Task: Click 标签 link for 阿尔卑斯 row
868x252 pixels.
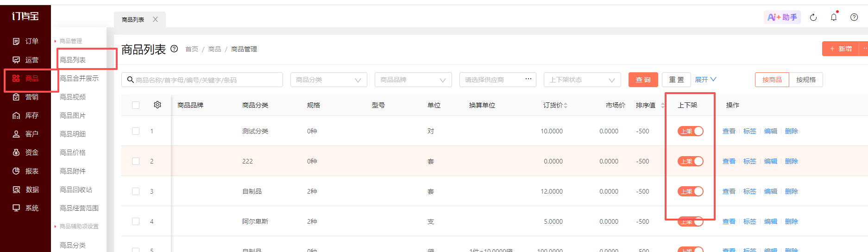Action: (x=750, y=221)
